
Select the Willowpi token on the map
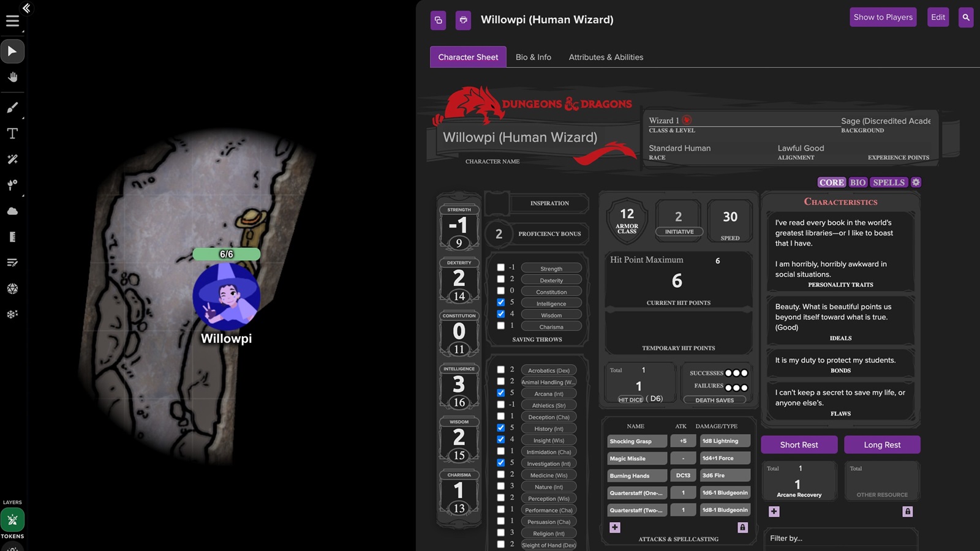pos(227,298)
